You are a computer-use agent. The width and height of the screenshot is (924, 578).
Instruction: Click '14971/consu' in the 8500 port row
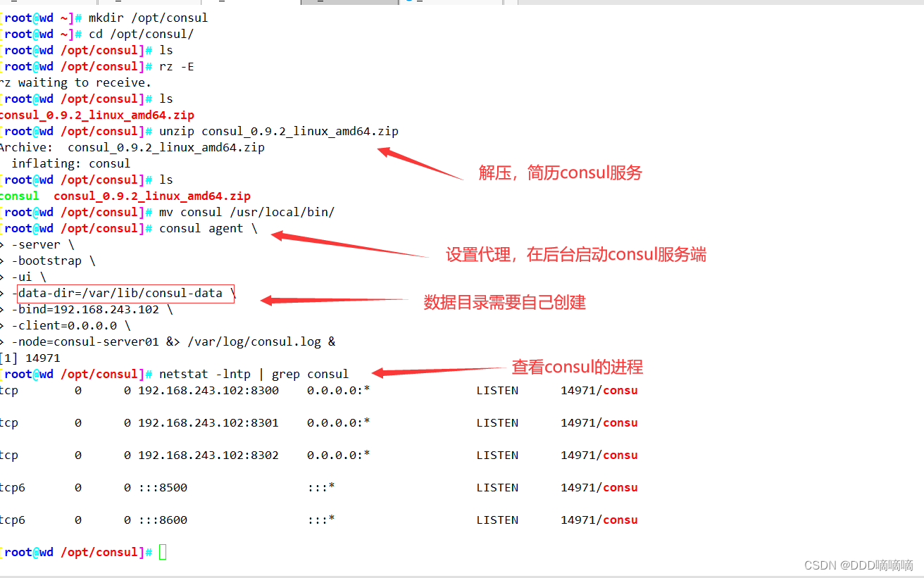click(x=599, y=487)
